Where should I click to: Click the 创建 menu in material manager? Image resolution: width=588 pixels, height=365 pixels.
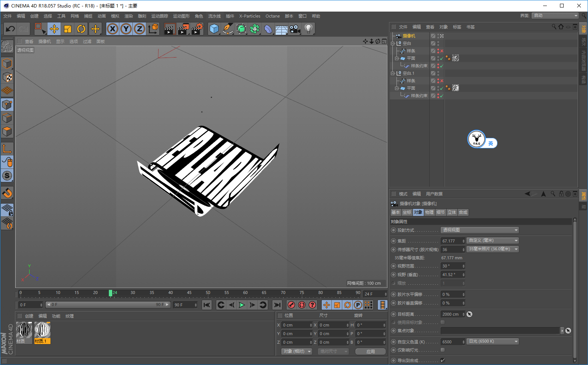point(29,316)
